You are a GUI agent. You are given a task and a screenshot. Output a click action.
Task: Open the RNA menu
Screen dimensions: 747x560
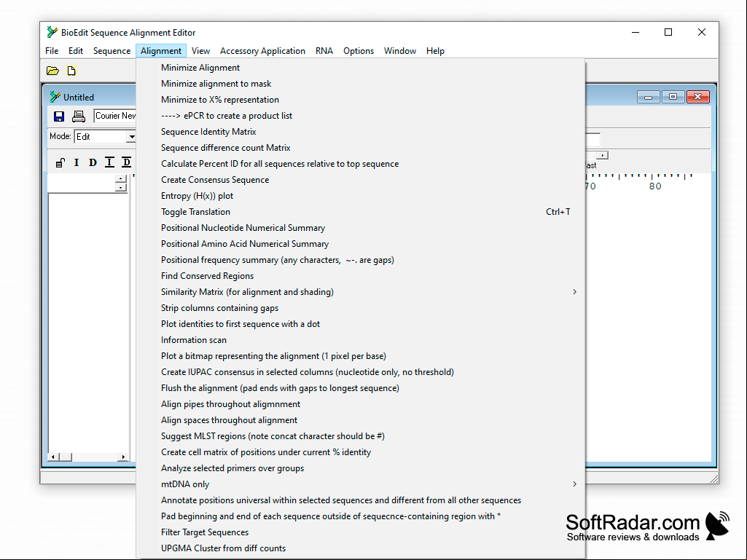(324, 51)
